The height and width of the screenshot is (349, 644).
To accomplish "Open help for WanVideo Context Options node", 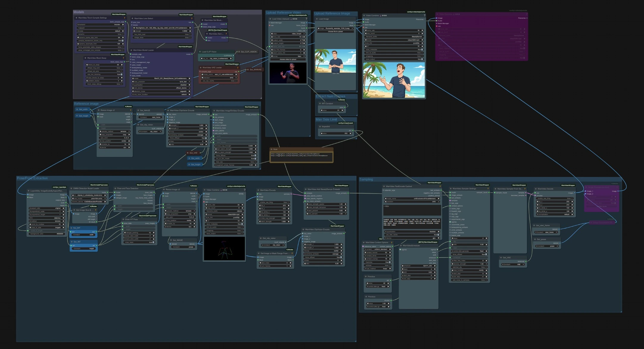I will pos(391,242).
